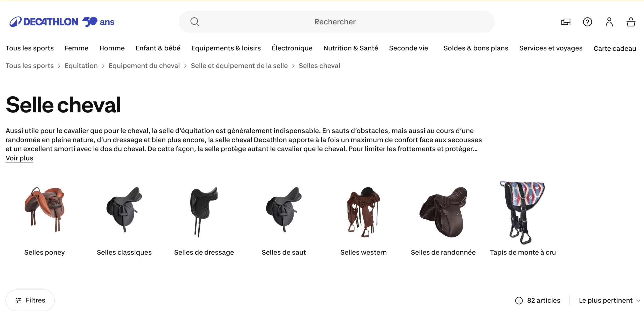Screen dimensions: 644x316
Task: Open the Enfant & bébé menu
Action: (158, 48)
